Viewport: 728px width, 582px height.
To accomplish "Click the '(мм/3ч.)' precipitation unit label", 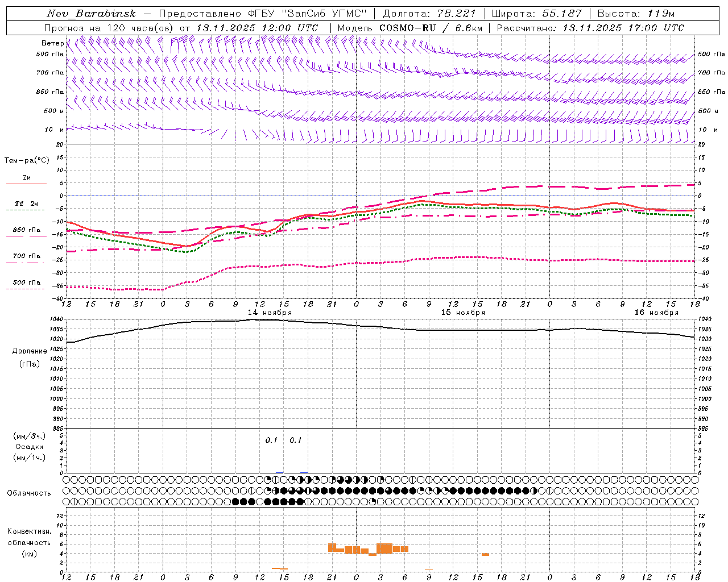I will click(x=30, y=436).
